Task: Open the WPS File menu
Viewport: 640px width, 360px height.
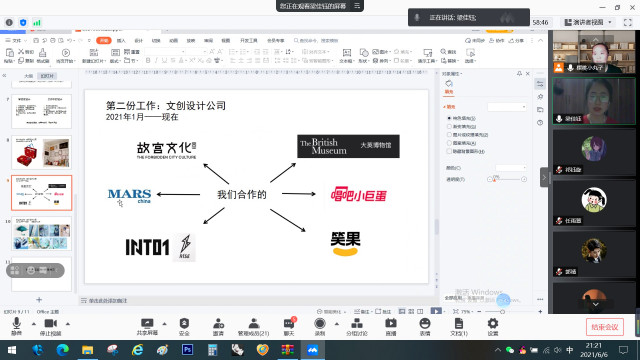Action: (16, 40)
